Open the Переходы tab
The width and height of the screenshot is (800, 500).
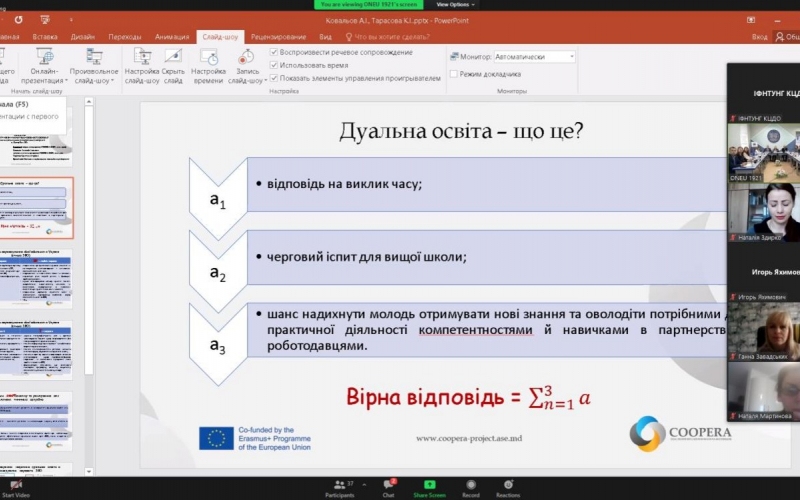coord(124,37)
